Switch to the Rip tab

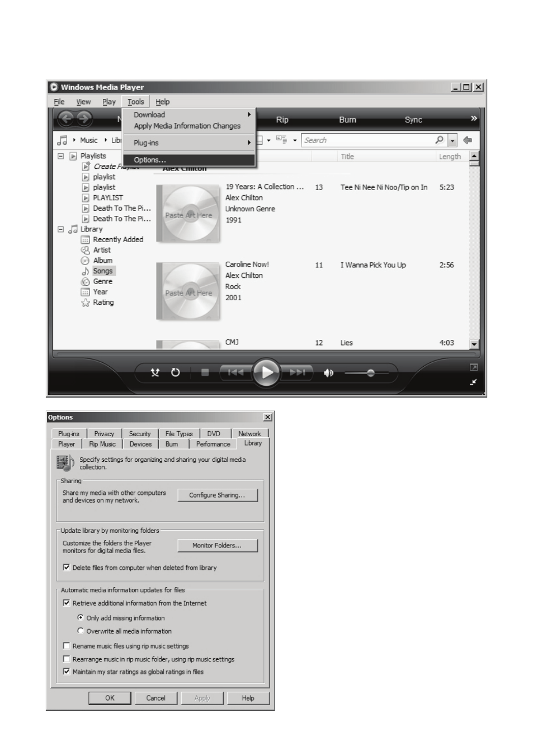(x=282, y=120)
